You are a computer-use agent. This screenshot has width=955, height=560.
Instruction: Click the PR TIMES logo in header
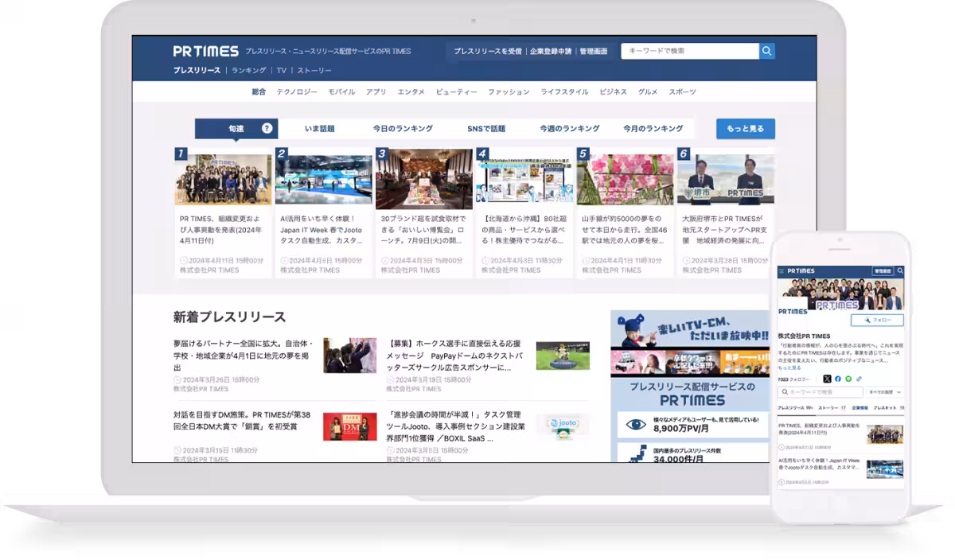205,51
